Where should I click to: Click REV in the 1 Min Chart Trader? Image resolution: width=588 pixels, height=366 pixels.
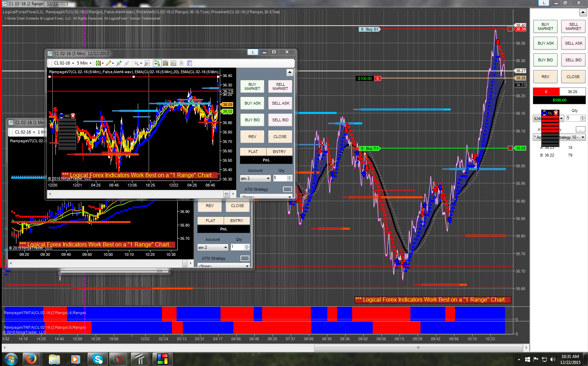click(x=210, y=206)
